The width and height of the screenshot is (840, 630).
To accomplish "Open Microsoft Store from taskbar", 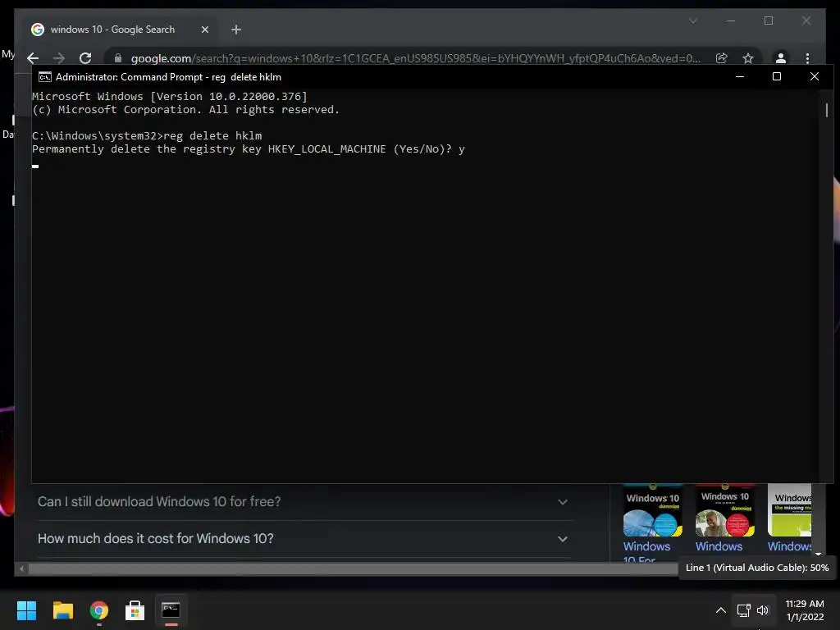I will [135, 610].
